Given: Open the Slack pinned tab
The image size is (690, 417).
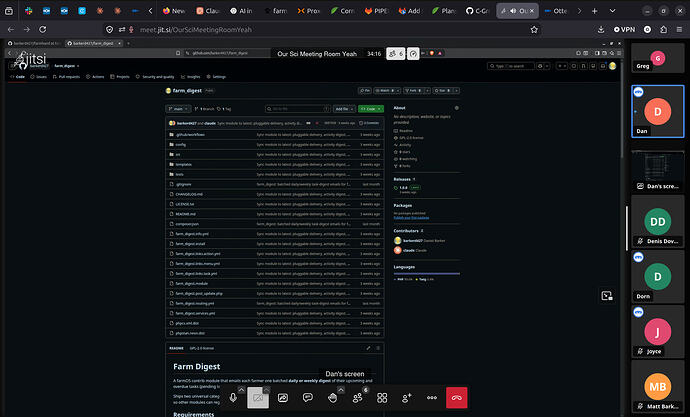Looking at the screenshot, I should [29, 11].
